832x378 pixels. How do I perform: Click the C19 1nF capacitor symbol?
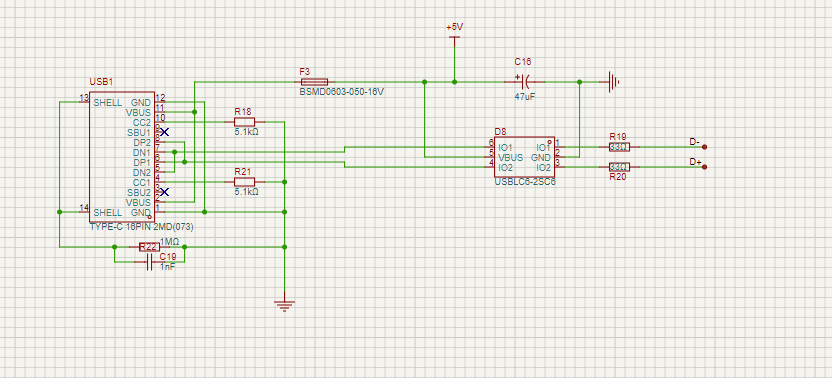149,262
